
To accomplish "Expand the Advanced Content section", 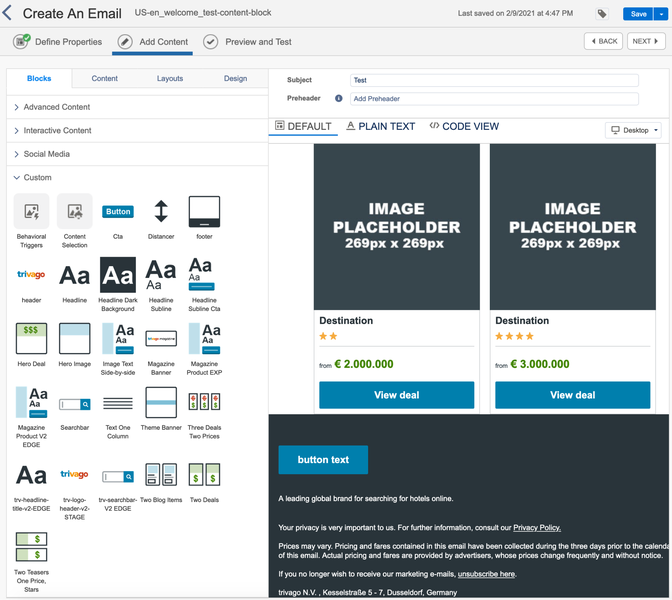I will [57, 107].
